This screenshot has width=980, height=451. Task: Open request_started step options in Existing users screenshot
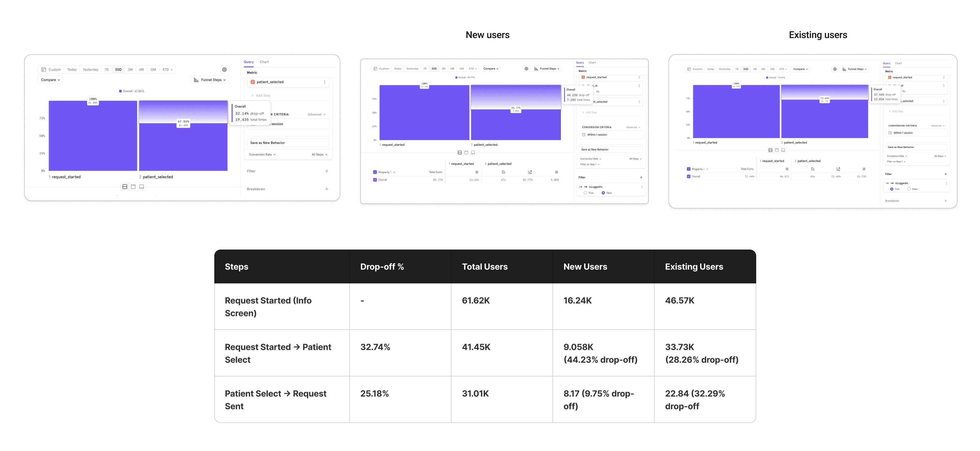(944, 77)
